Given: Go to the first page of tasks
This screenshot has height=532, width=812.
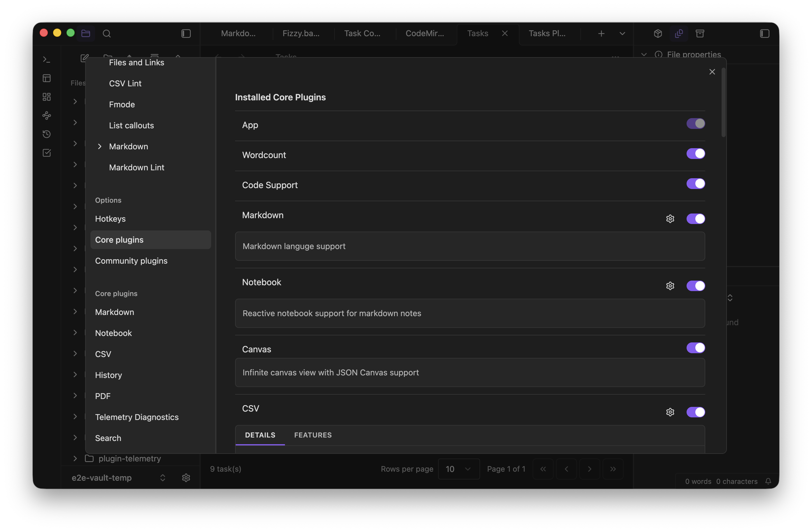Looking at the screenshot, I should (543, 469).
